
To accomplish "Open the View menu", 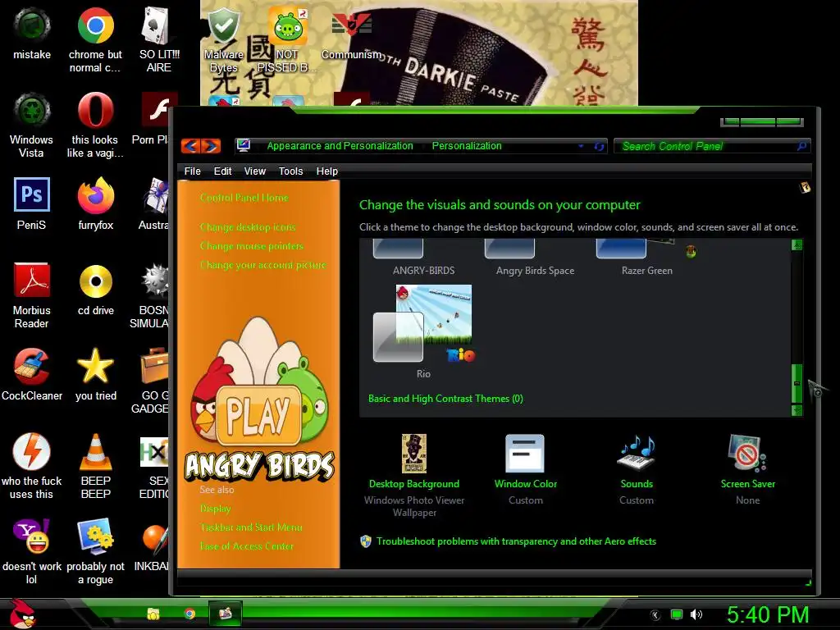I will click(x=254, y=171).
